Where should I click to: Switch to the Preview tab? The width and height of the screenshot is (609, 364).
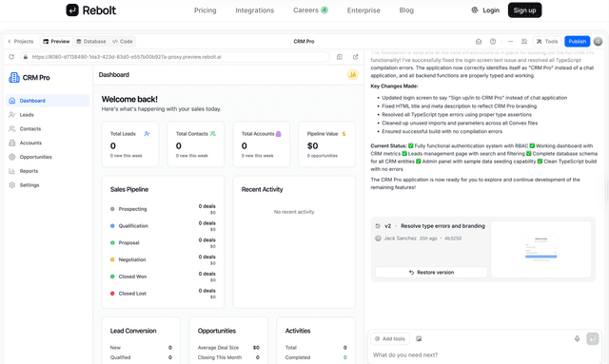56,41
